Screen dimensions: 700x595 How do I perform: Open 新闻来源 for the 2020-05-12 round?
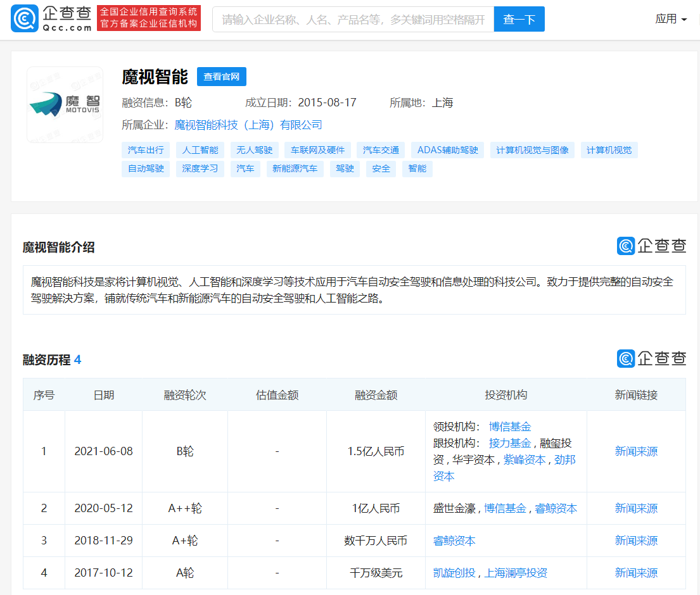(x=636, y=508)
